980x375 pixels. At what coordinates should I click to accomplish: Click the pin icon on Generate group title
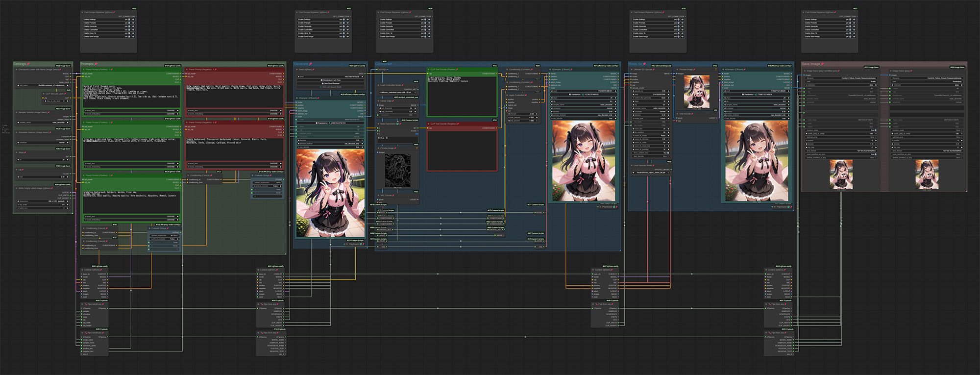point(311,64)
